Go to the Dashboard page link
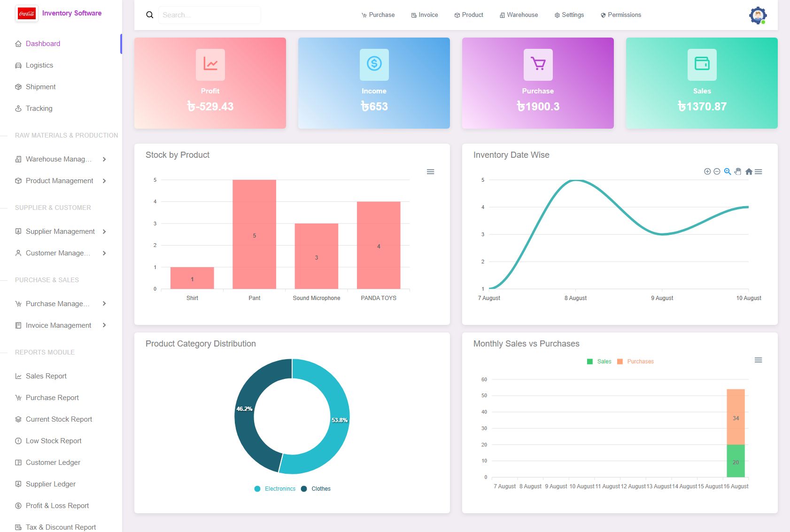Image resolution: width=790 pixels, height=532 pixels. click(43, 44)
